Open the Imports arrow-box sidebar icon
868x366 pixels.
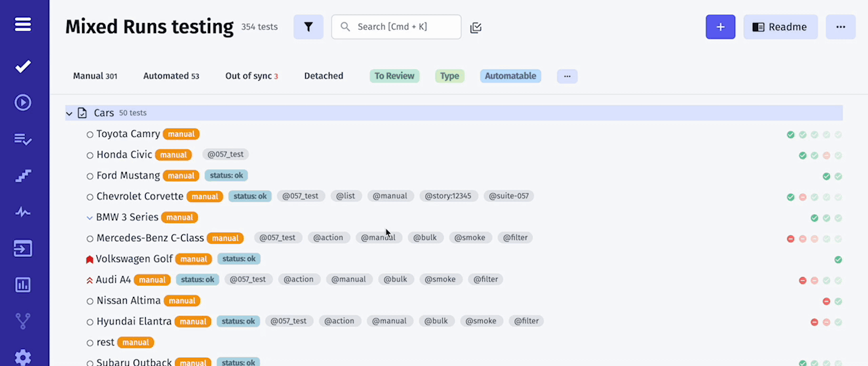tap(23, 249)
